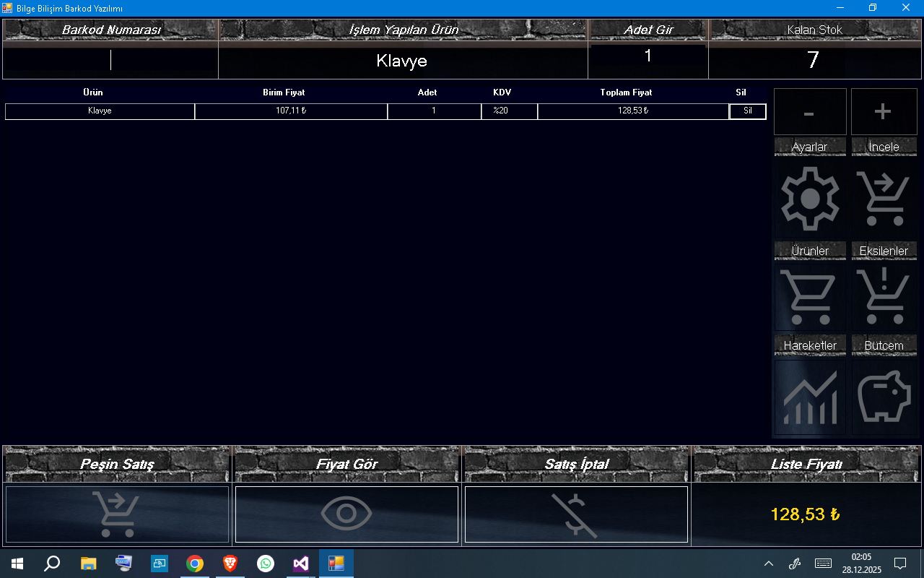Click Sil to delete Klavye row
Viewport: 924px width, 578px height.
click(x=747, y=111)
